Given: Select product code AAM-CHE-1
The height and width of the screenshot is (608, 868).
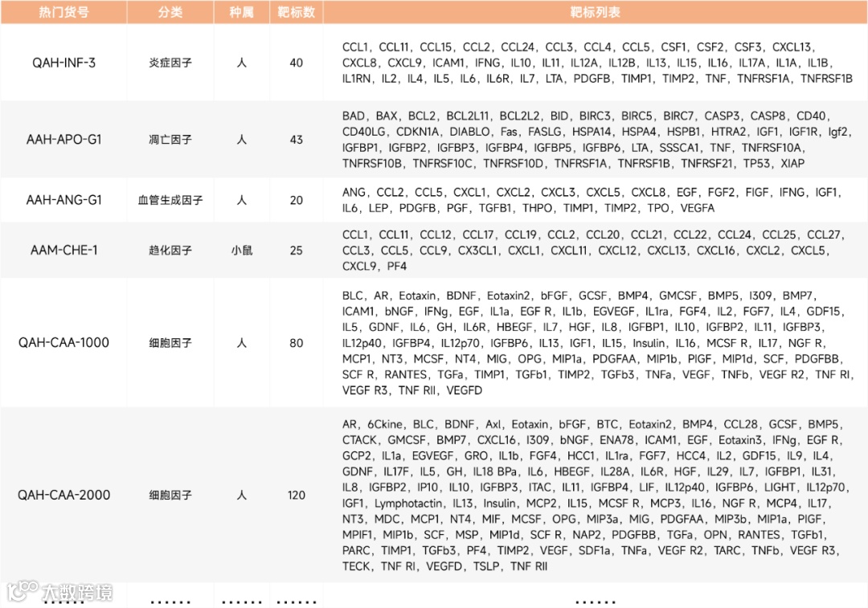Looking at the screenshot, I should pos(63,250).
